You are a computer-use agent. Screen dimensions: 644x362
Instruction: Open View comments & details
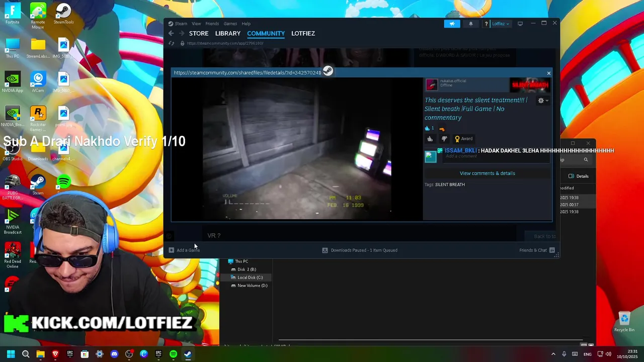pyautogui.click(x=487, y=173)
